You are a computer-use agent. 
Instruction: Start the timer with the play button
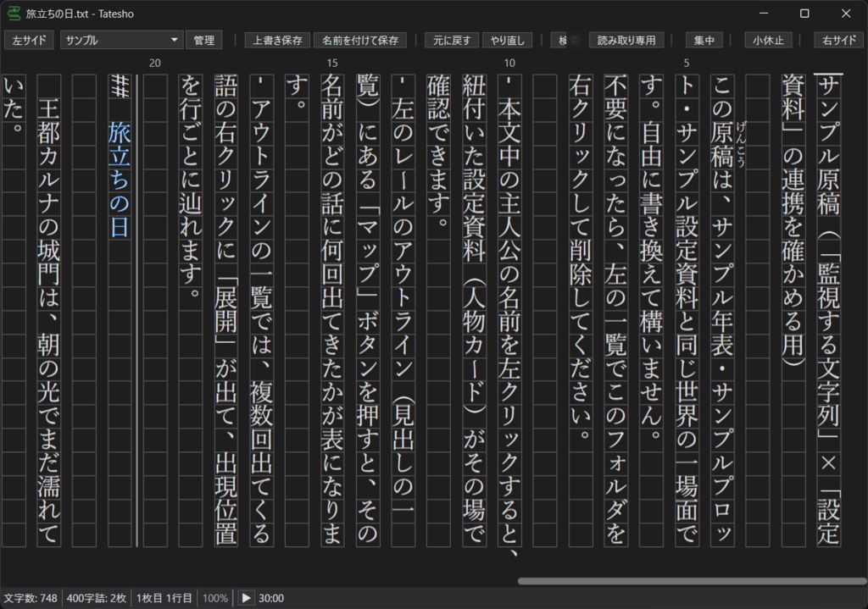coord(247,598)
